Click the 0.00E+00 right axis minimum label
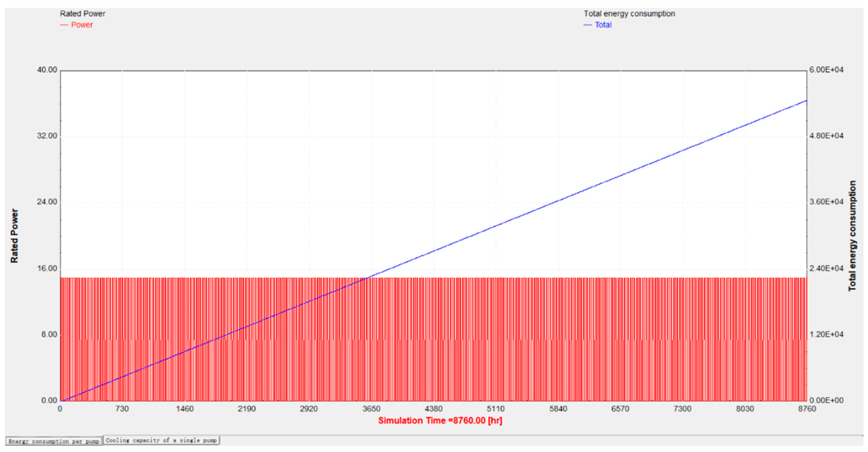Screen dimensions: 868x452 point(826,401)
